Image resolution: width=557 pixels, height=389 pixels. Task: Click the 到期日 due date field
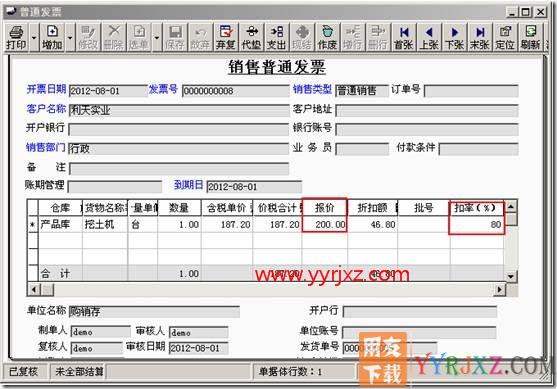pyautogui.click(x=254, y=187)
